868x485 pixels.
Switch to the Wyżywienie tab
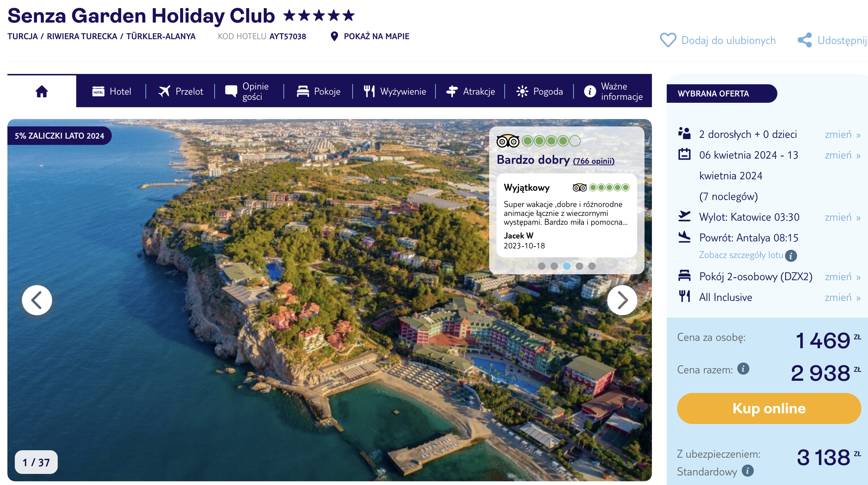(x=395, y=91)
